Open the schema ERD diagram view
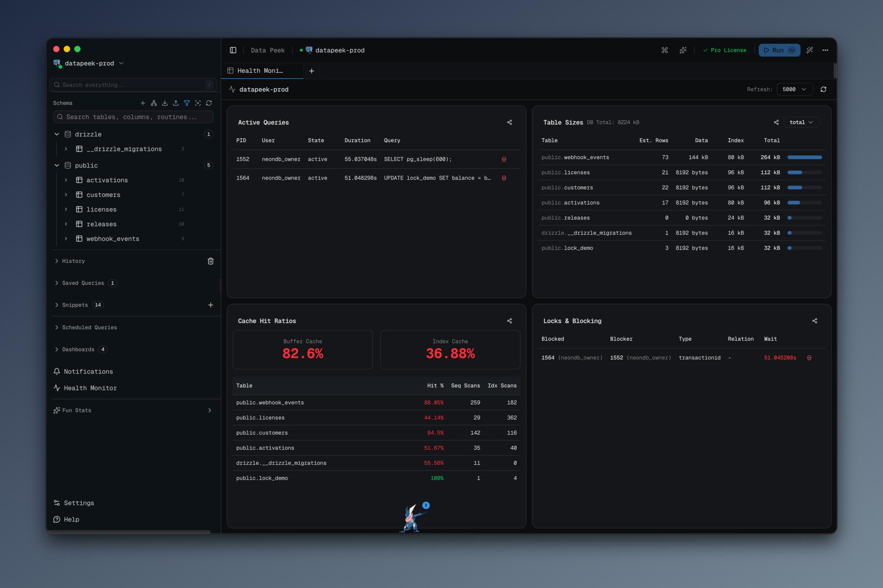 pos(154,103)
